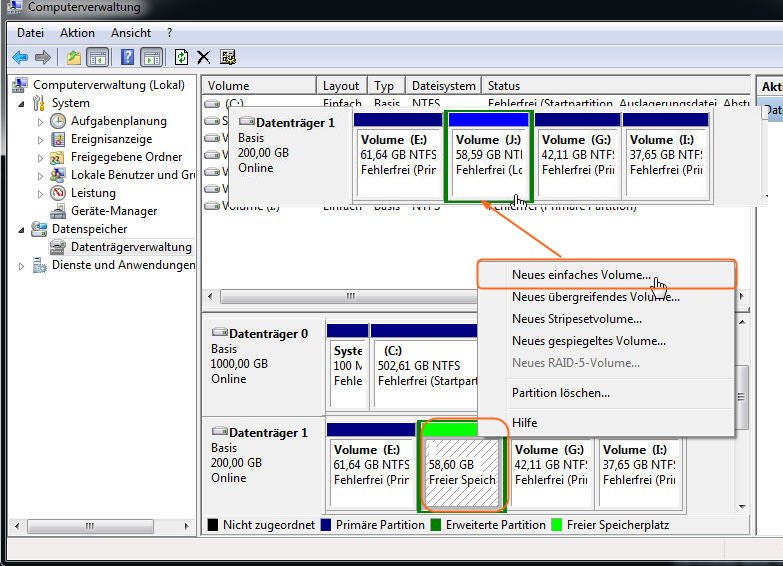Open the ? help menu

click(x=170, y=33)
